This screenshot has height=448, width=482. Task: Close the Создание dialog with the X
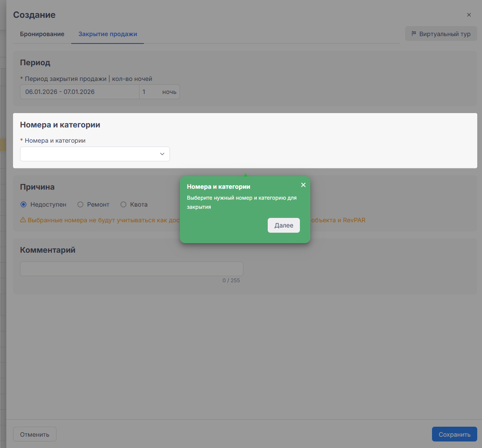[469, 15]
